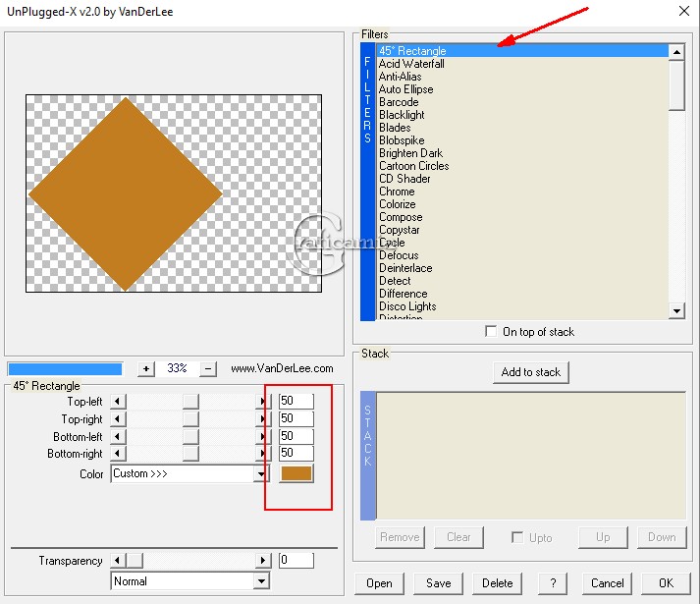
Task: Click the Filters list scrollbar thumb
Action: [676, 85]
